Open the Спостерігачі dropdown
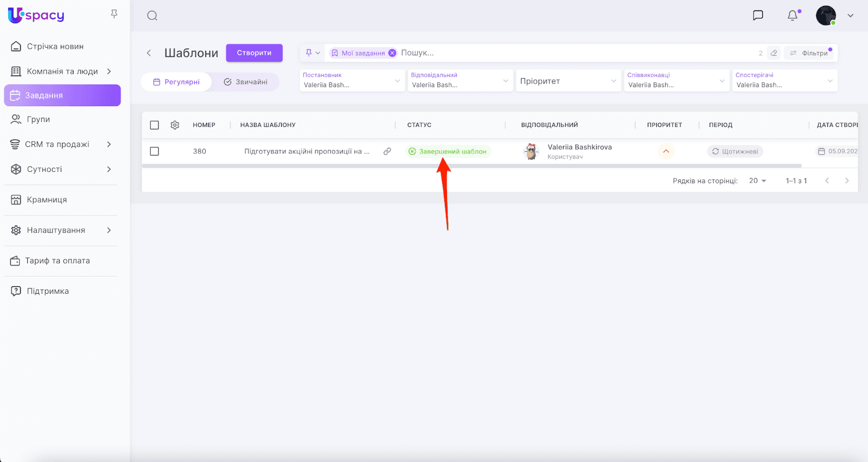Image resolution: width=868 pixels, height=462 pixels. click(x=784, y=81)
